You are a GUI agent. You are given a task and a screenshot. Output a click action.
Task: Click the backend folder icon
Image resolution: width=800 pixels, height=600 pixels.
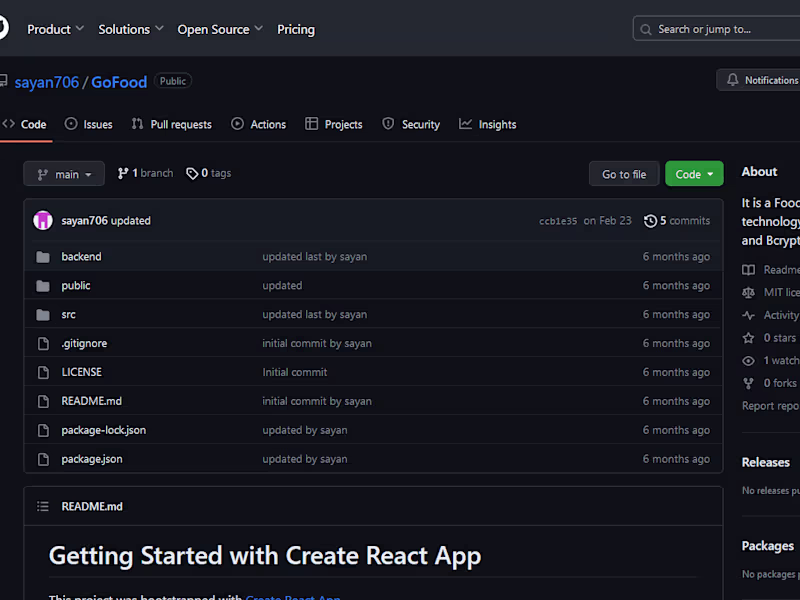[43, 257]
